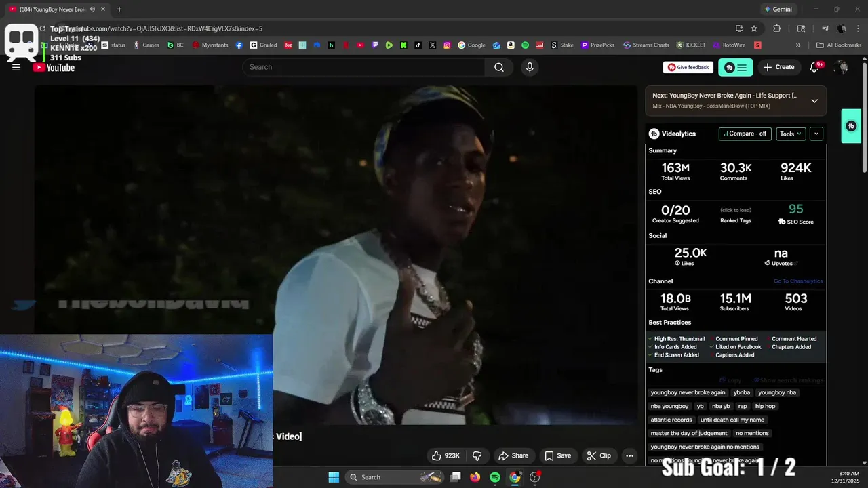Image resolution: width=868 pixels, height=488 pixels.
Task: Select the 'rap' tag
Action: tap(743, 406)
